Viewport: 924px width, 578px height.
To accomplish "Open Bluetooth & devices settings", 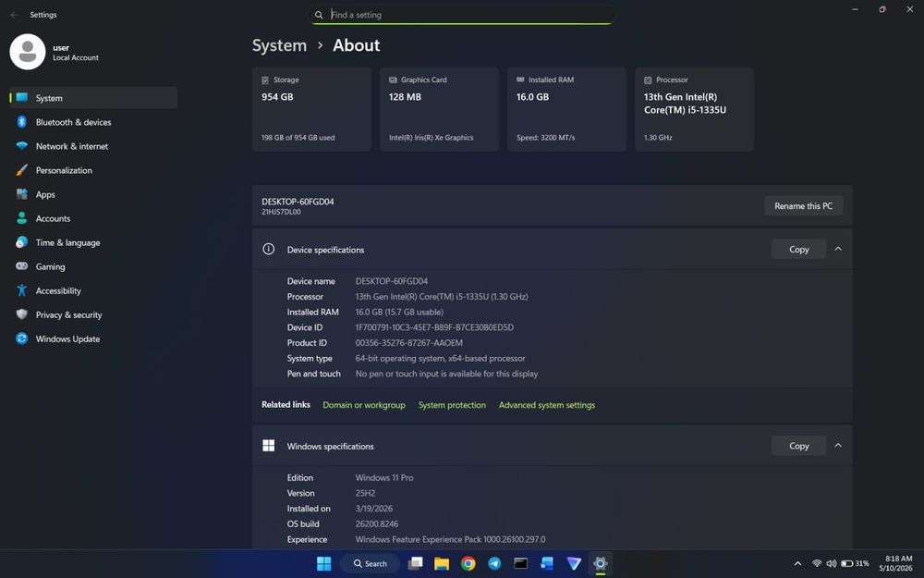I will 93,122.
